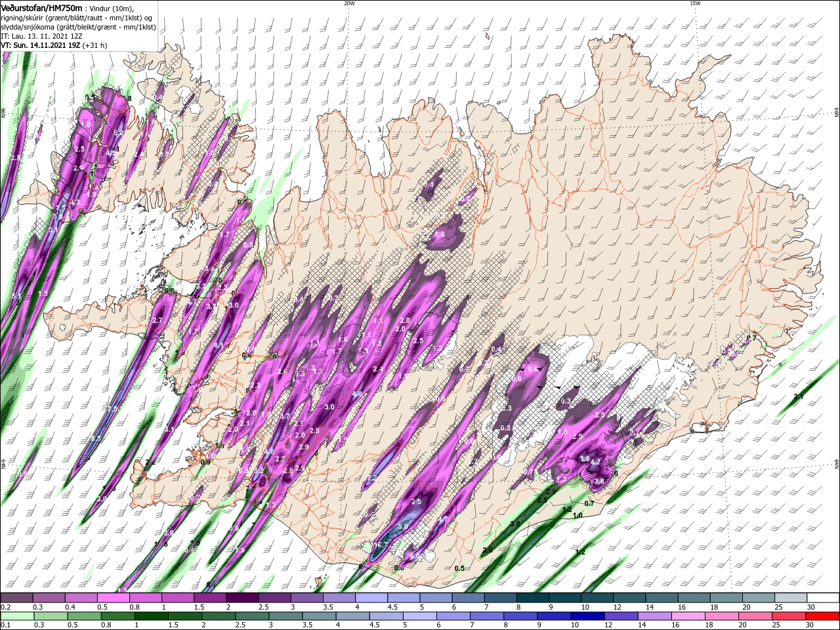
Task: Click the 'rigning/skúrir' legend description line
Action: [x=77, y=18]
